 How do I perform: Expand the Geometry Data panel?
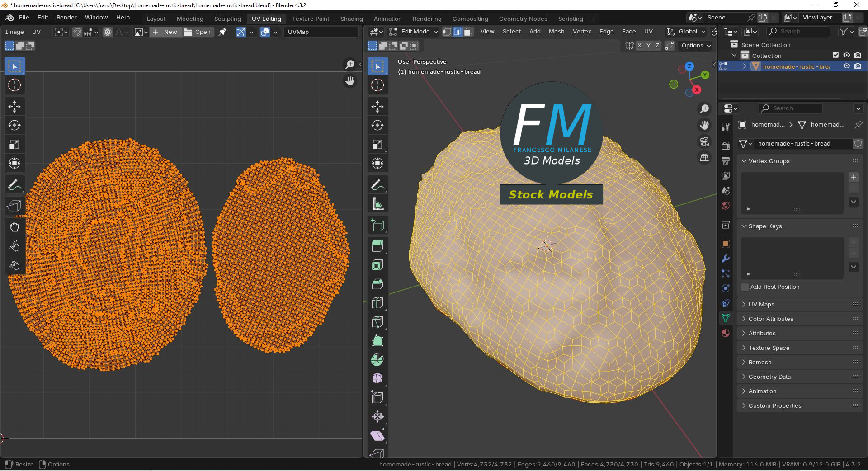click(x=769, y=377)
